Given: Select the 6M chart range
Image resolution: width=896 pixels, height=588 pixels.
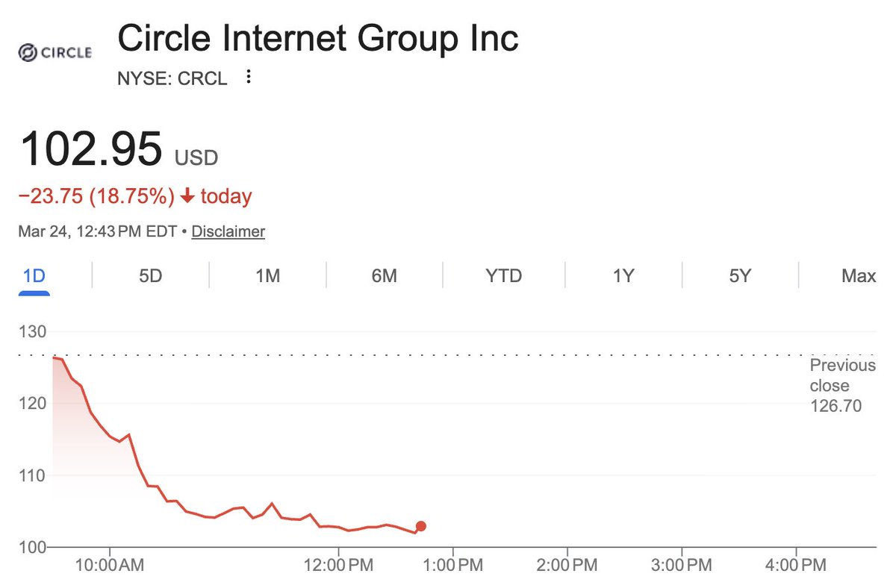Looking at the screenshot, I should click(384, 276).
